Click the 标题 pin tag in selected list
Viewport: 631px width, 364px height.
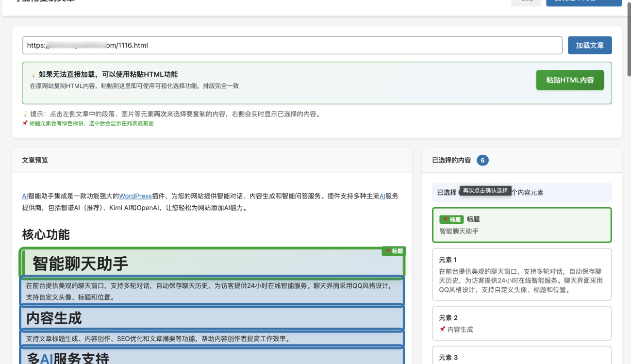coord(451,219)
